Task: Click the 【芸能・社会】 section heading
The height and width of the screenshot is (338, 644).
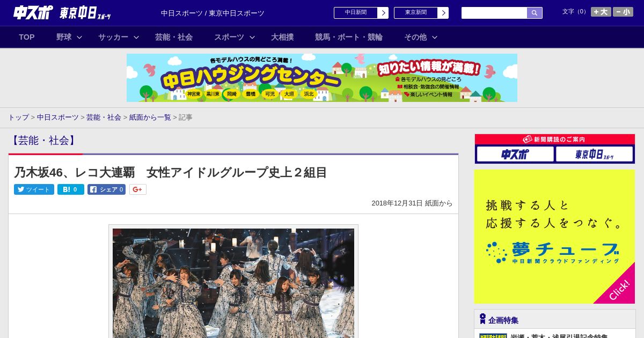Action: pos(43,141)
